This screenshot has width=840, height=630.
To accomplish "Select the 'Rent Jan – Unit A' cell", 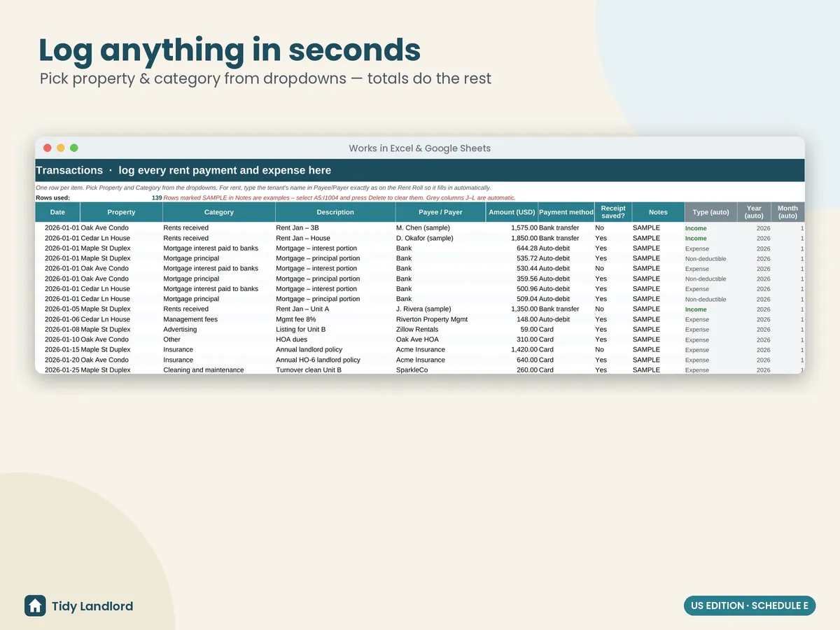I will pos(335,309).
